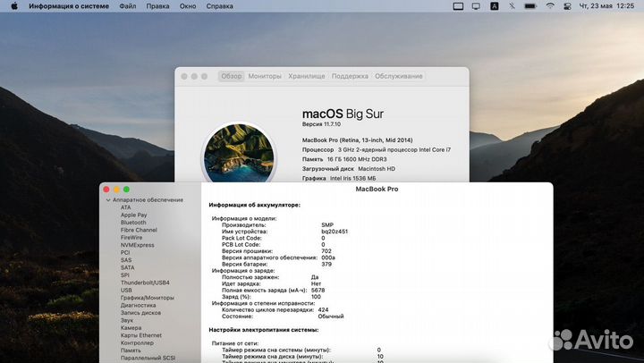Viewport: 644px width, 363px height.
Task: Click the battery device name bq20z451
Action: point(335,232)
